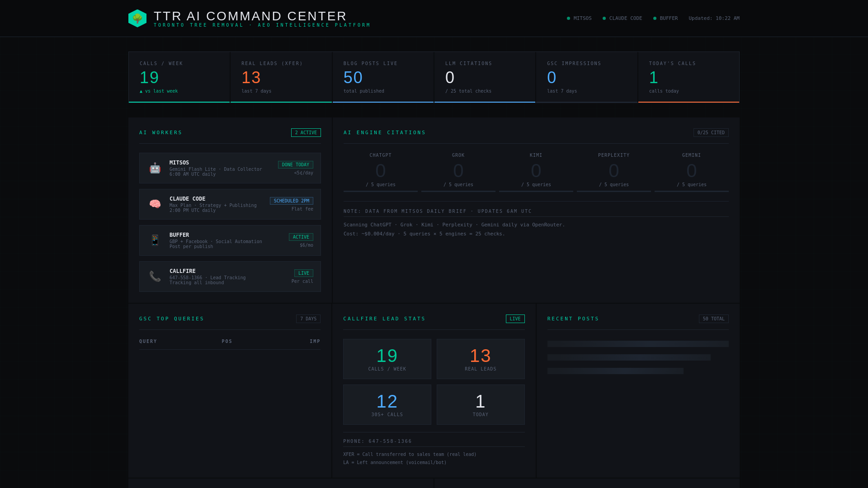Image resolution: width=868 pixels, height=488 pixels.
Task: Click the GSC TOP QUERIES section heading
Action: click(x=172, y=319)
